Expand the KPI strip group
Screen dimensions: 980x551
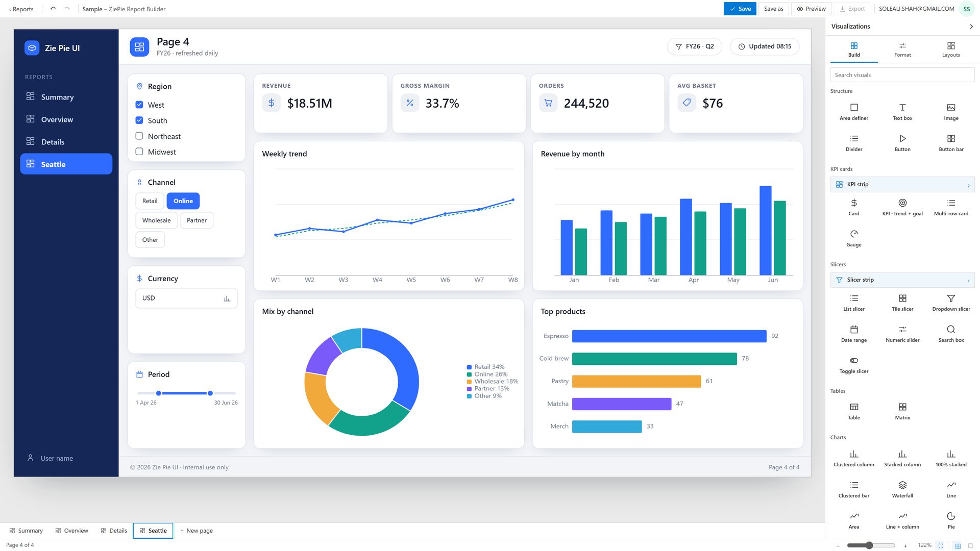(x=902, y=184)
